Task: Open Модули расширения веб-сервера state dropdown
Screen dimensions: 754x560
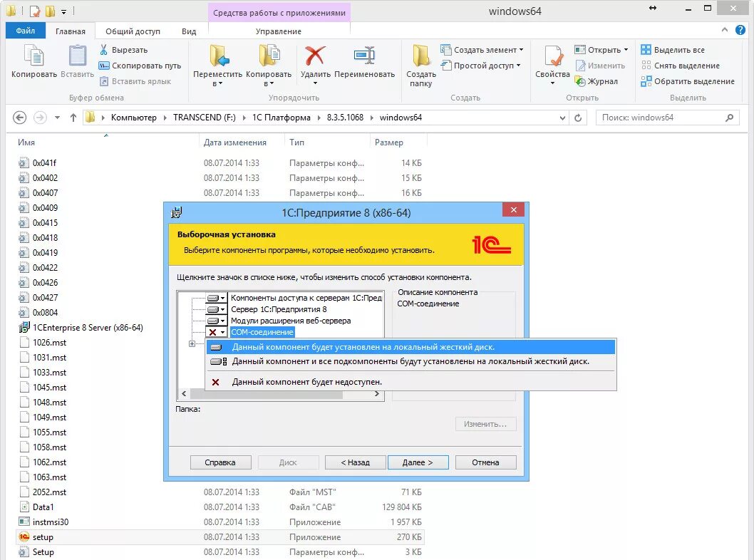Action: pyautogui.click(x=217, y=321)
